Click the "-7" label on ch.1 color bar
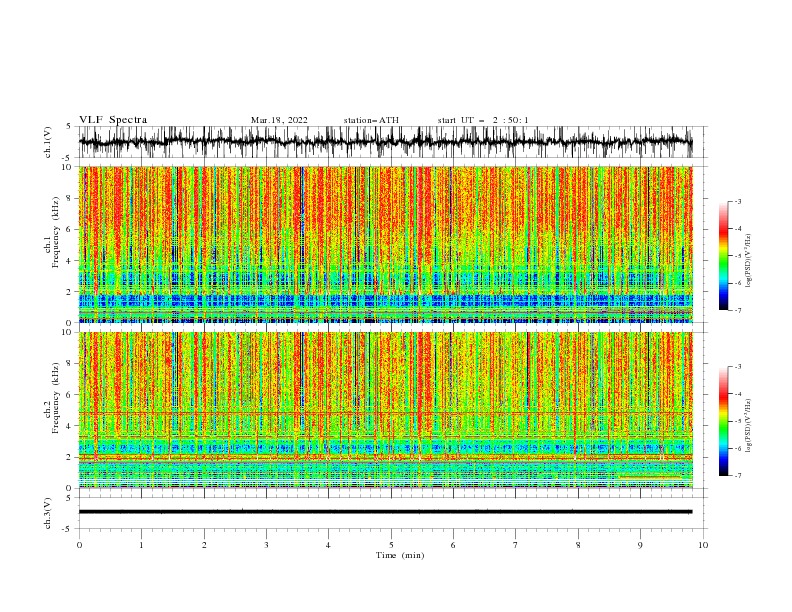 point(737,310)
